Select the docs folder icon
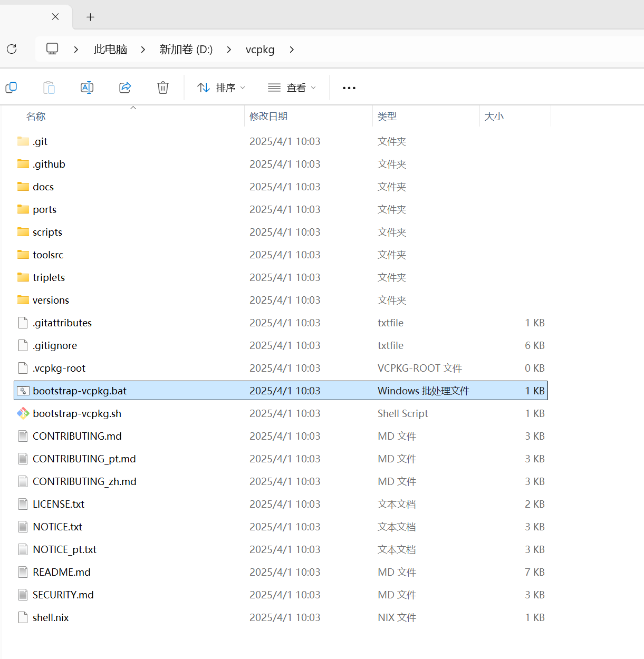The height and width of the screenshot is (659, 644). pos(23,186)
